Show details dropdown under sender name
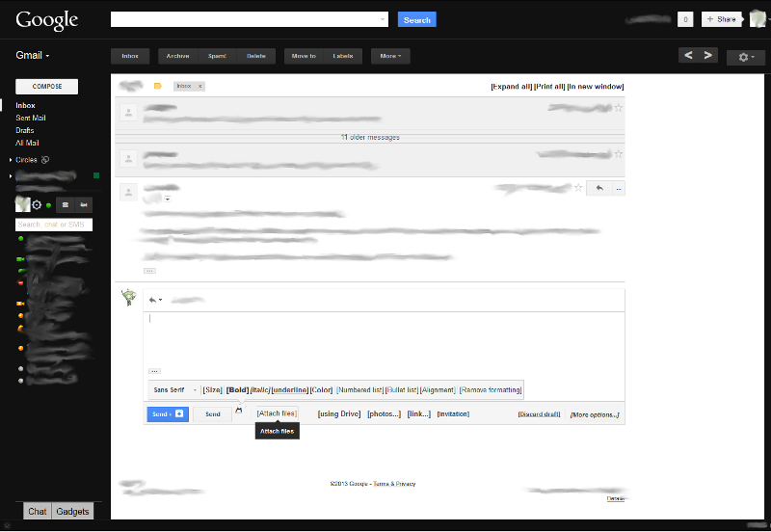771x532 pixels. [x=168, y=199]
